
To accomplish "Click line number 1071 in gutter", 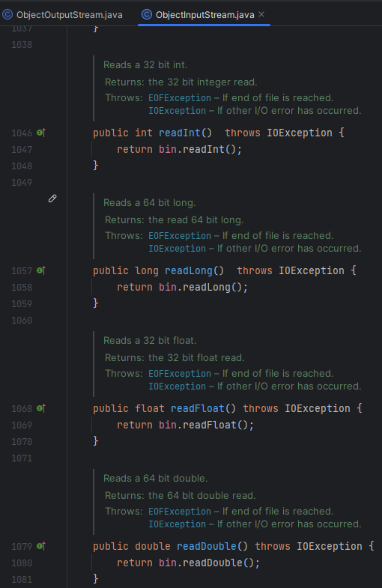I will pos(22,458).
